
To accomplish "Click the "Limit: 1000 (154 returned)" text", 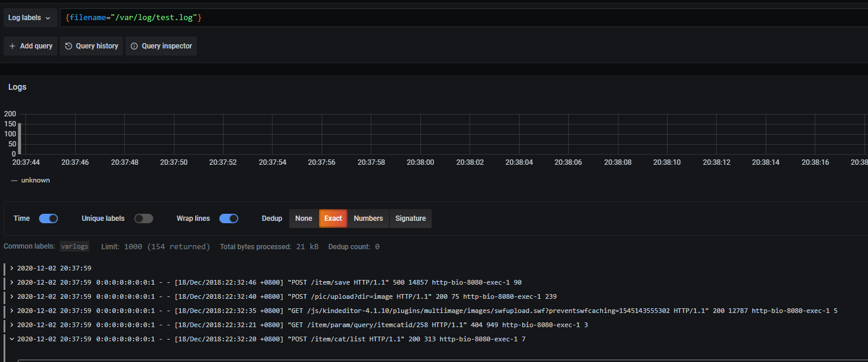I will tap(156, 246).
